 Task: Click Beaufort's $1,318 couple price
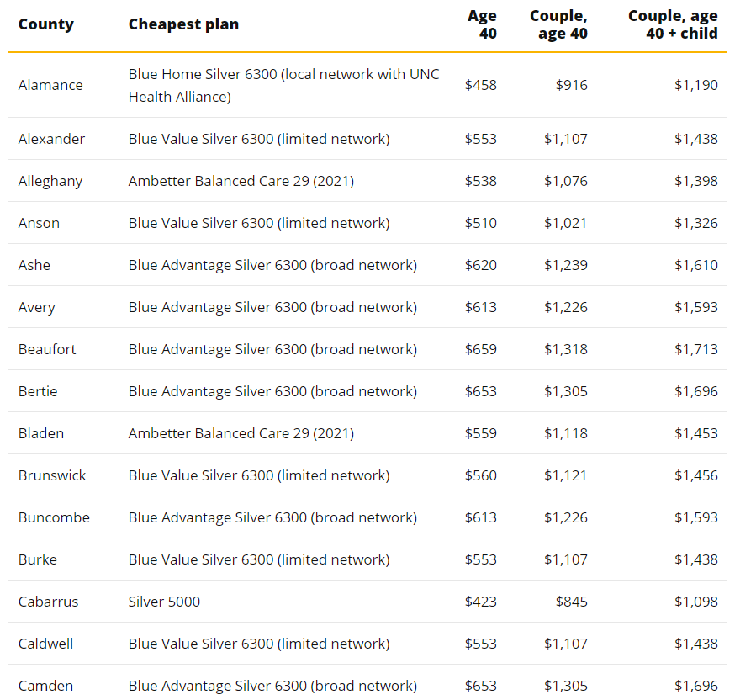click(566, 349)
